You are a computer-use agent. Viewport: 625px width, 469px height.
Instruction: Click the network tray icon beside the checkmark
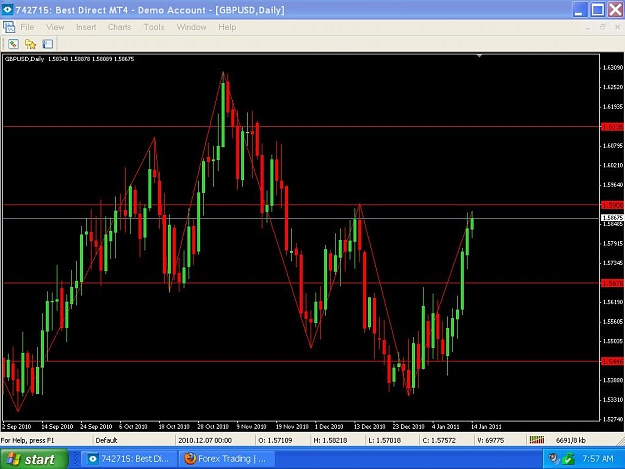554,459
